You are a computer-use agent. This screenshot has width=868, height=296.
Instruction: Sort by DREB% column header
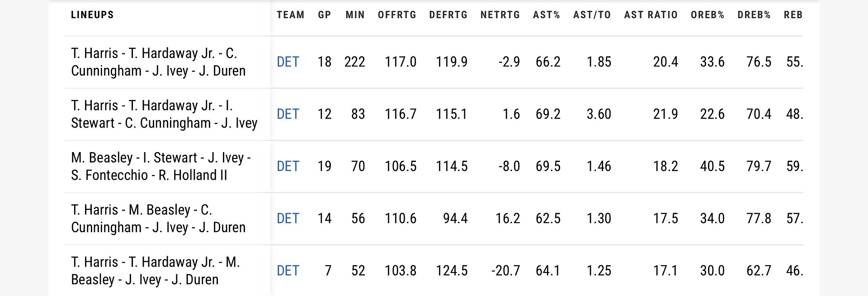pos(754,15)
